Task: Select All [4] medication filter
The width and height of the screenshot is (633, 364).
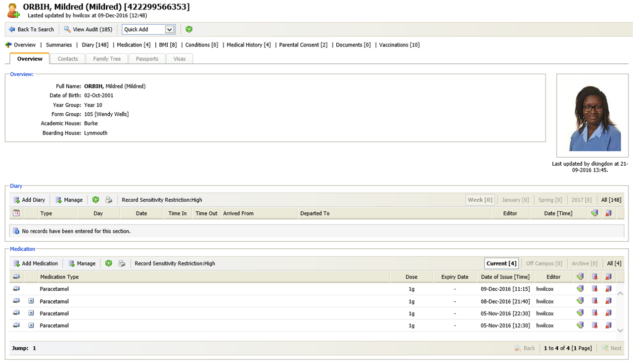Action: click(614, 263)
